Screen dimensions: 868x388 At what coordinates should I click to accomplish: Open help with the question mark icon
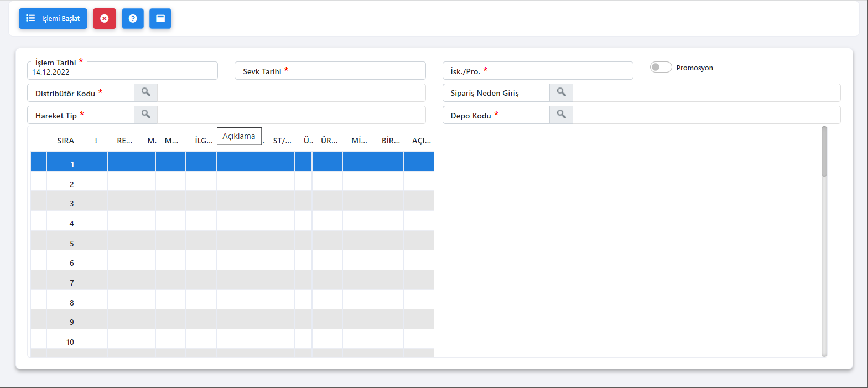133,18
